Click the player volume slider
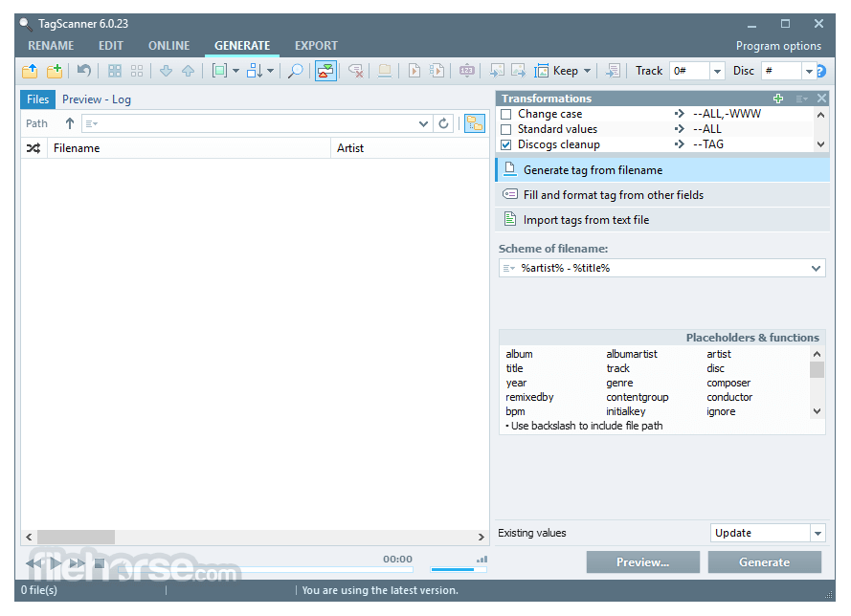The image size is (851, 616). (x=459, y=570)
